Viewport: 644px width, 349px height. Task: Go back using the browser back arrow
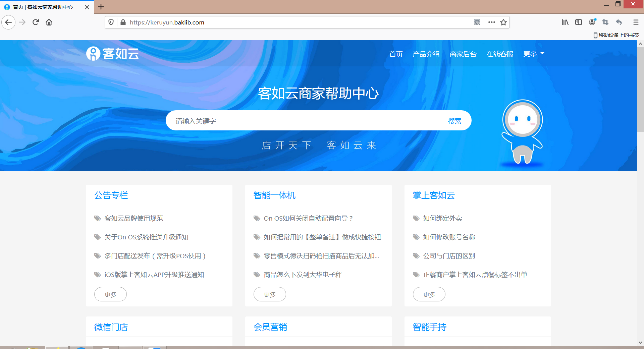tap(8, 22)
